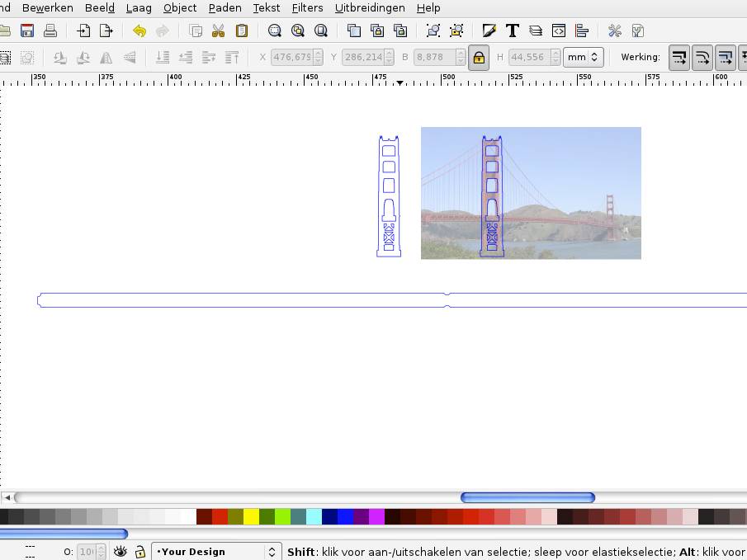Zoom to fit drawing icon
Viewport: 747px width, 560px height.
pos(298,31)
